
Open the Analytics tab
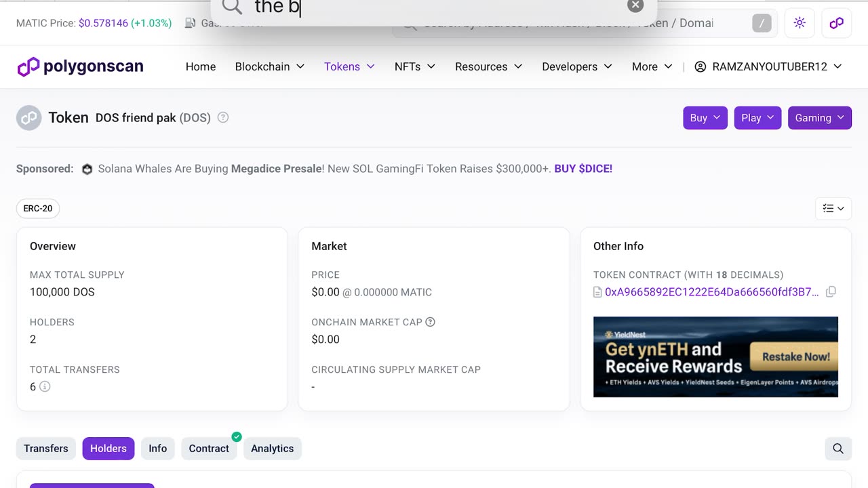(x=273, y=449)
